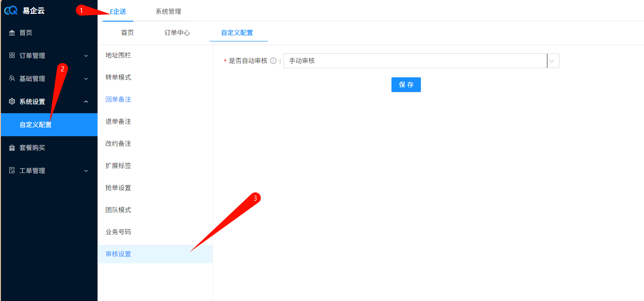The height and width of the screenshot is (301, 644).
Task: Expand the 工单管理 sidebar menu chevron
Action: 86,171
